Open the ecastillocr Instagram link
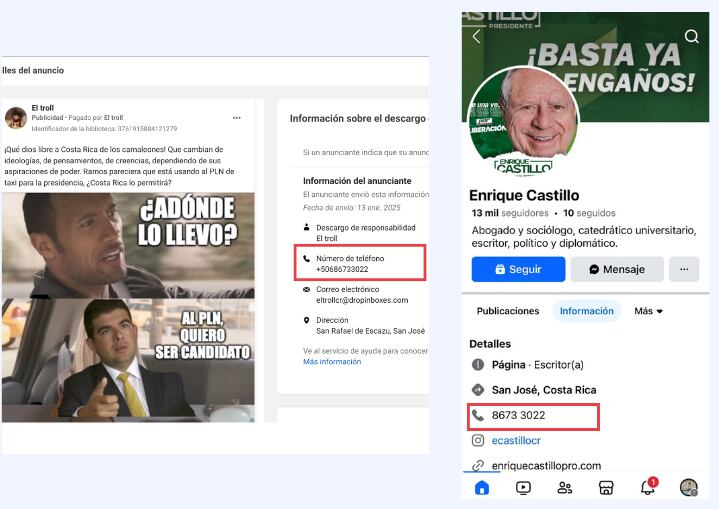719x509 pixels. pos(518,440)
